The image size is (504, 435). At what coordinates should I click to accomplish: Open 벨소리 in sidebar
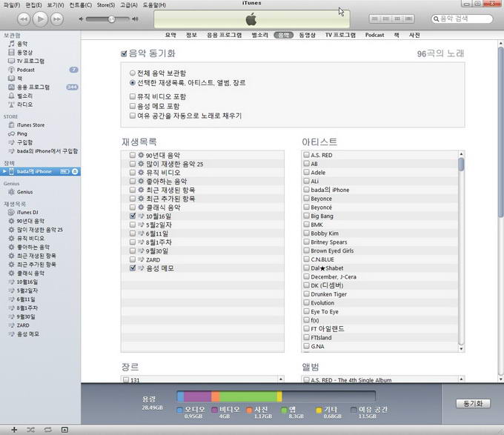[24, 96]
